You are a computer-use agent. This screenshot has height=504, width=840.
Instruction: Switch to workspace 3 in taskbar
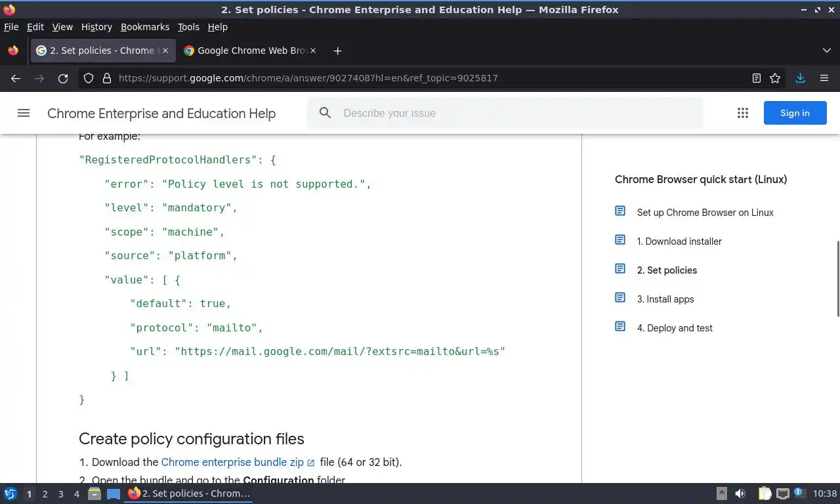point(60,494)
